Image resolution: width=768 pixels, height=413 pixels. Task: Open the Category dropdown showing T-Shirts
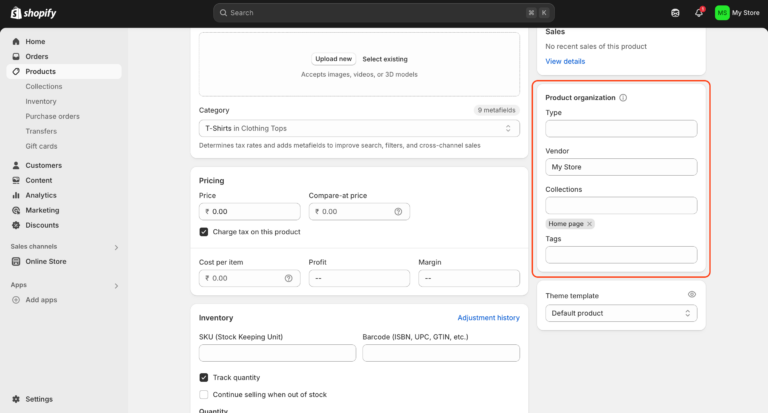(x=359, y=129)
